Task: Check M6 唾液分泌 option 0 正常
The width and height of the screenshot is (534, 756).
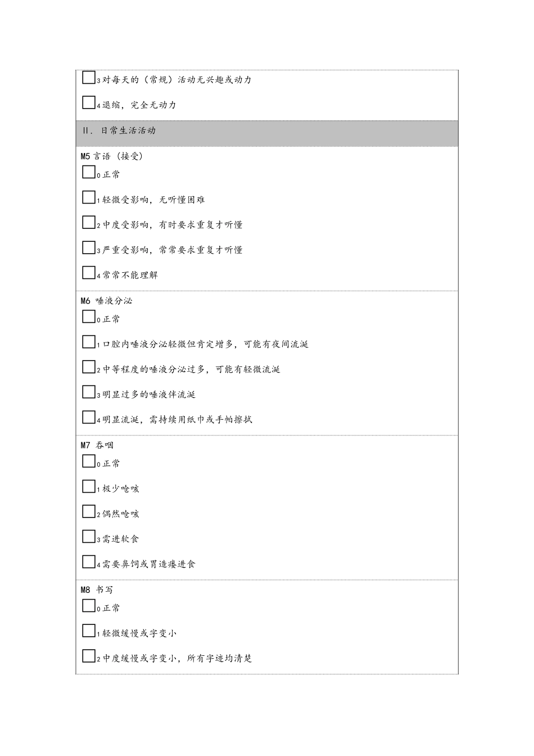Action: point(88,317)
